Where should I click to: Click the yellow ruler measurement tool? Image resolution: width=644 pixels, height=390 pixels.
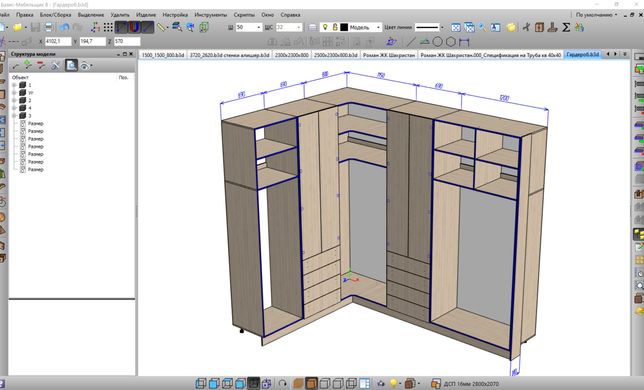pos(161,28)
